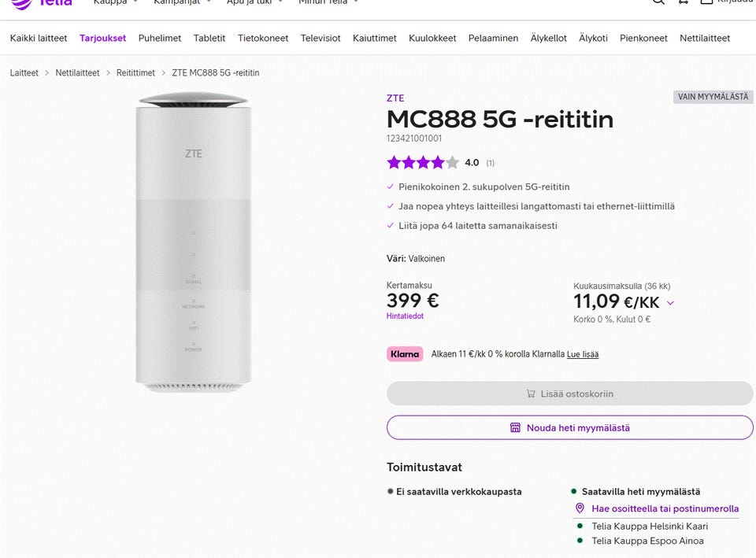Click the Telia logo

(x=43, y=3)
